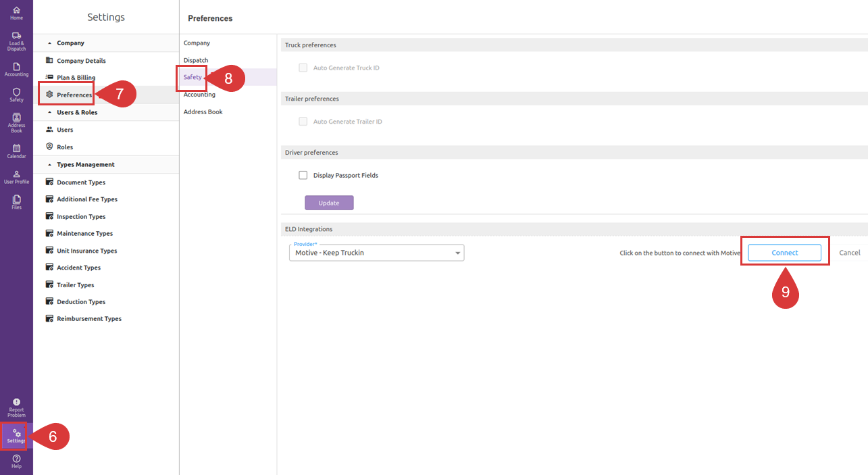Collapse the Users & Roles section
868x475 pixels.
click(49, 113)
